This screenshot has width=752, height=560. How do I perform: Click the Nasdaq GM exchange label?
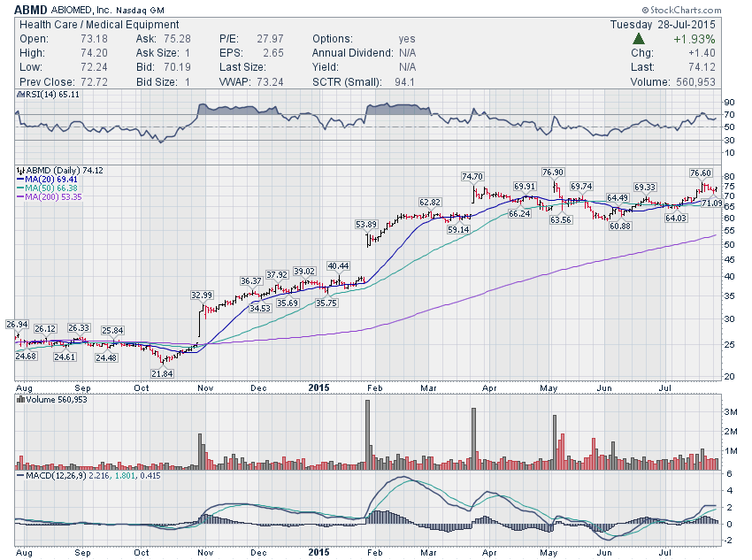point(141,10)
